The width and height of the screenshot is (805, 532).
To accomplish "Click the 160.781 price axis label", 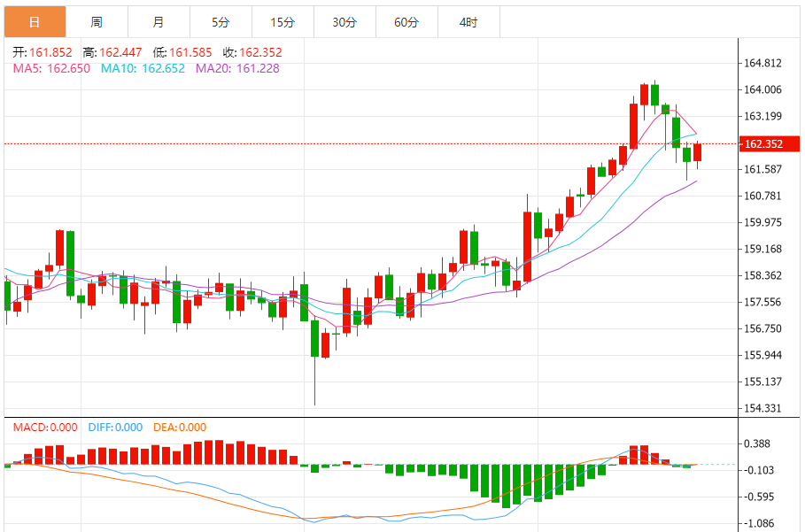I will [762, 196].
